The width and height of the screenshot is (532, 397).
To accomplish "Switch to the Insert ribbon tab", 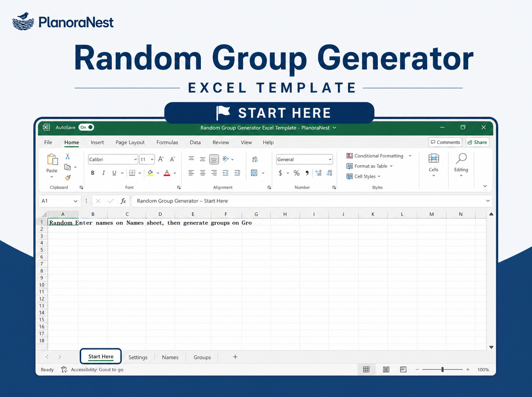I will (x=97, y=142).
